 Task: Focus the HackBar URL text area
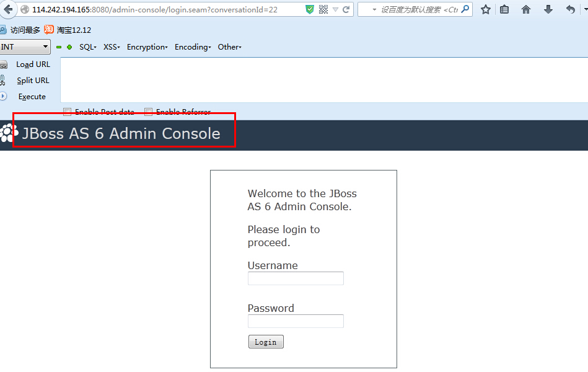tap(324, 80)
